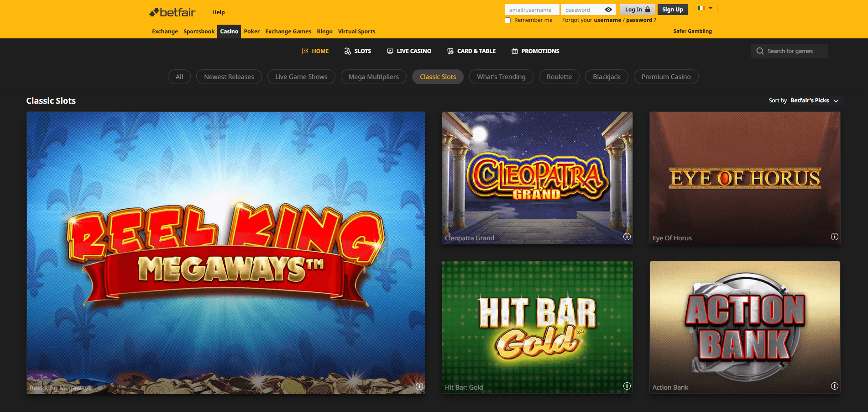Open the Eye Of Horus game tile
Image resolution: width=868 pixels, height=412 pixels.
(x=745, y=178)
